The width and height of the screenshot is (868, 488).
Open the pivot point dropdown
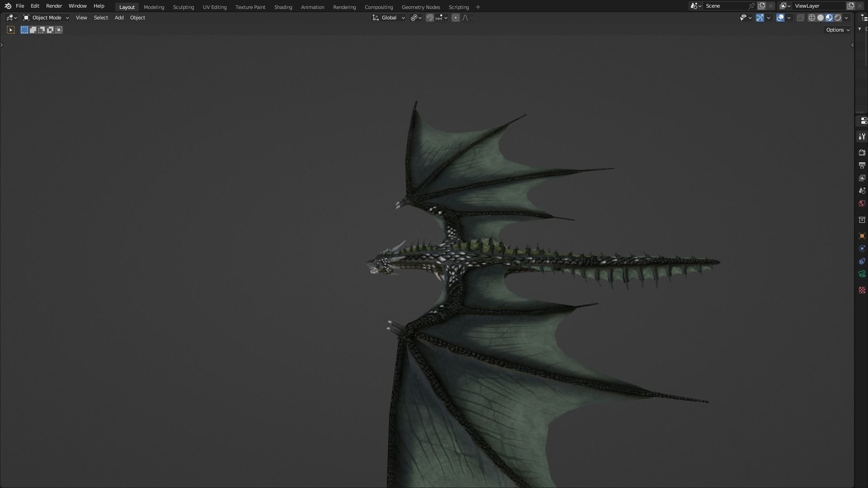[416, 18]
